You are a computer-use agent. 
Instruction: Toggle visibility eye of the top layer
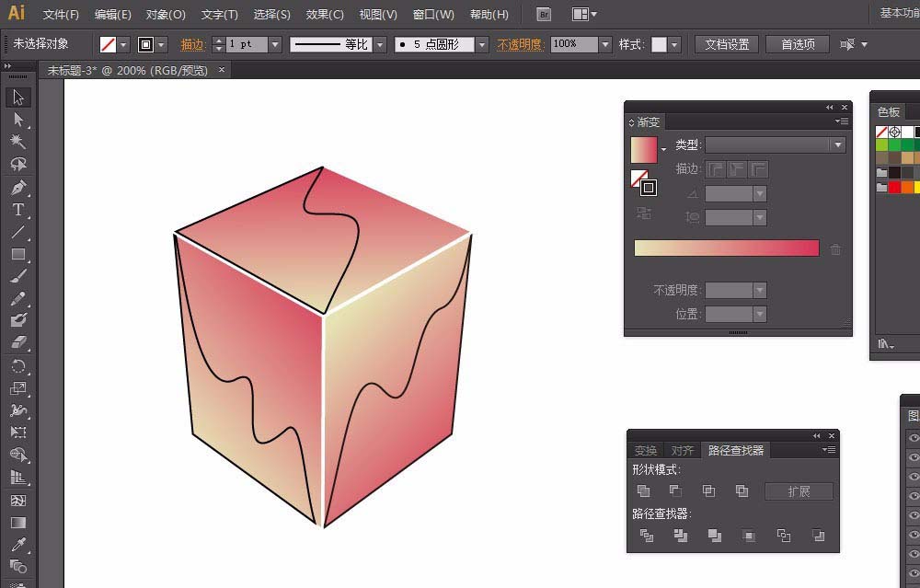coord(914,438)
